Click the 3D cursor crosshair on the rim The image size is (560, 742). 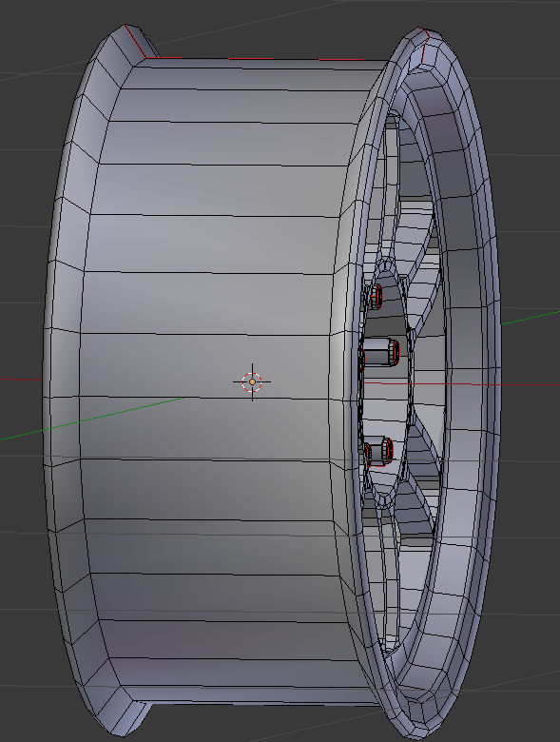click(x=252, y=381)
